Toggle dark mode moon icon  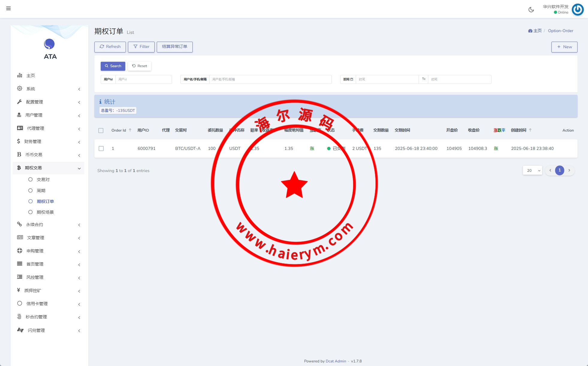click(531, 10)
